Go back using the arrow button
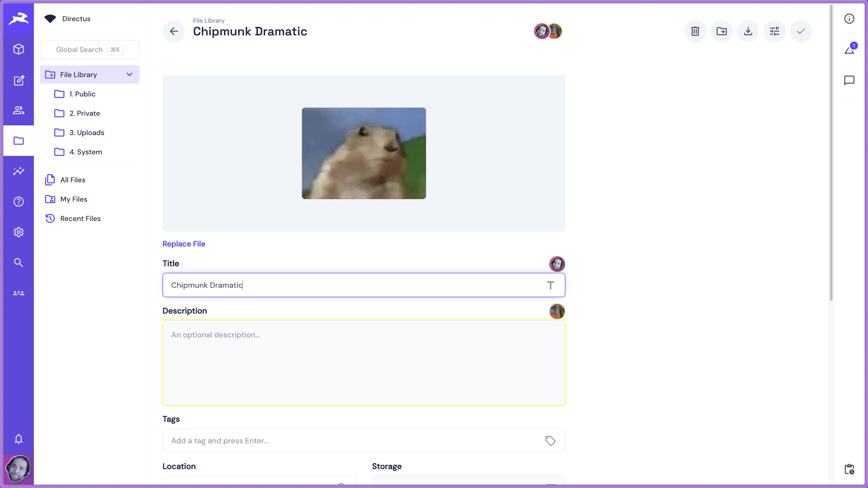This screenshot has width=868, height=488. tap(174, 31)
